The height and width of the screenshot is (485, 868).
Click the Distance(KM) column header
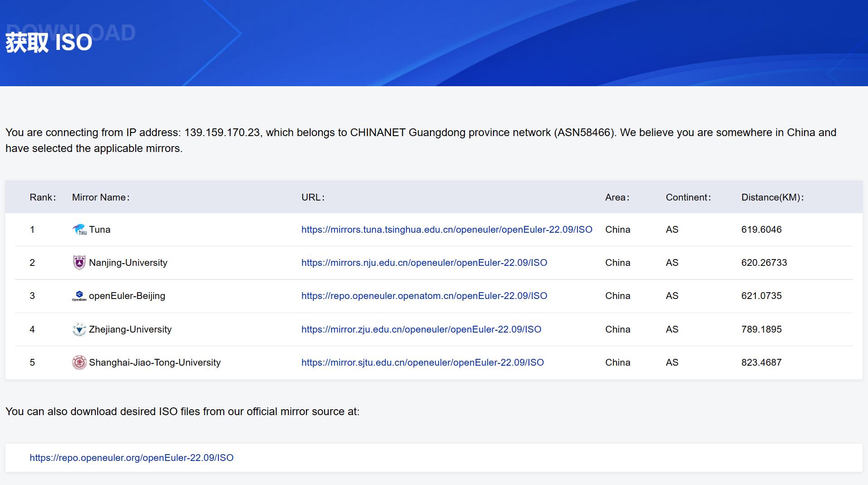[772, 197]
